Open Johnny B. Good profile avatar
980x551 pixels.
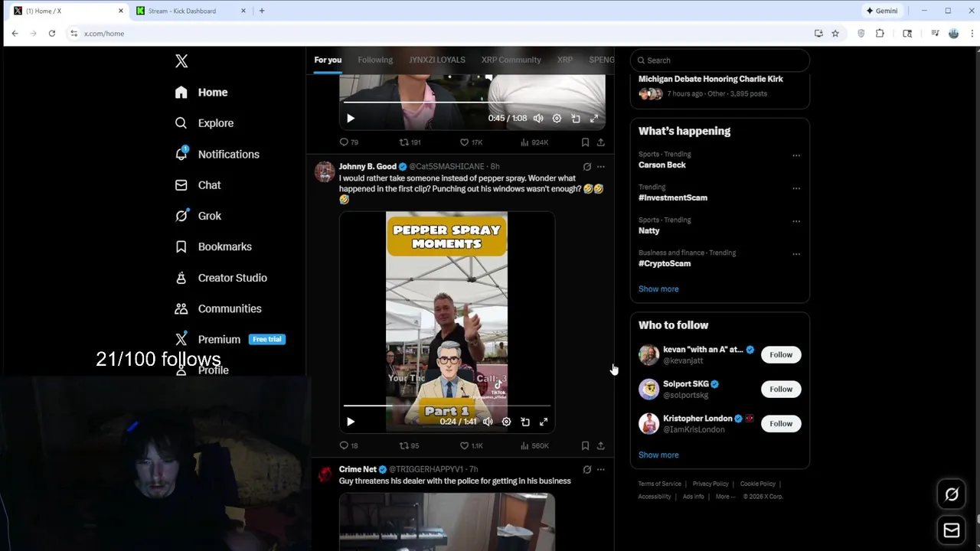click(x=325, y=171)
